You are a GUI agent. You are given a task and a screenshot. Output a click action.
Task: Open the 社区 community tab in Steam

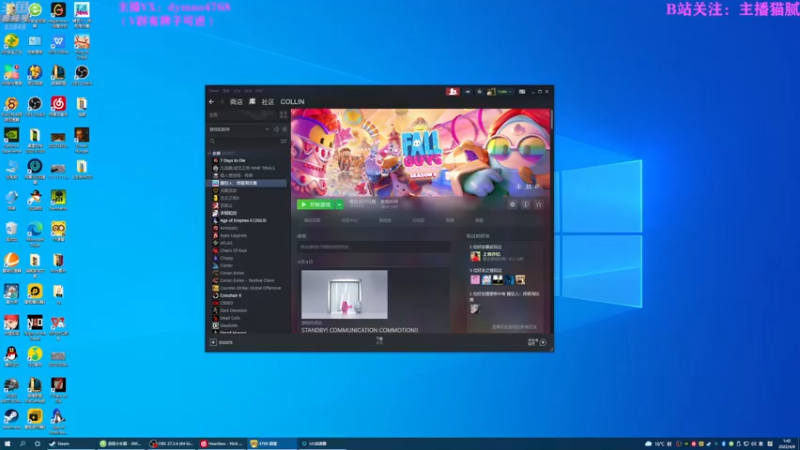click(268, 102)
